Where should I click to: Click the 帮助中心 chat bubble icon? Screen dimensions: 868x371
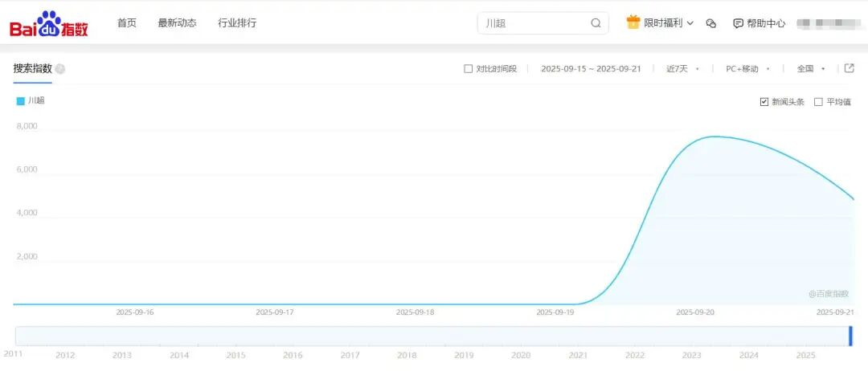tap(738, 23)
